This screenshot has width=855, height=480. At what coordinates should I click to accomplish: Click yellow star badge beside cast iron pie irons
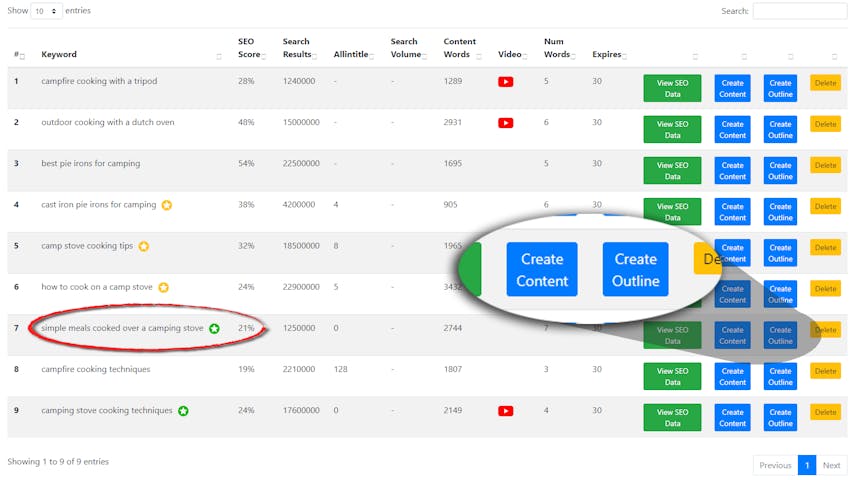(x=167, y=205)
